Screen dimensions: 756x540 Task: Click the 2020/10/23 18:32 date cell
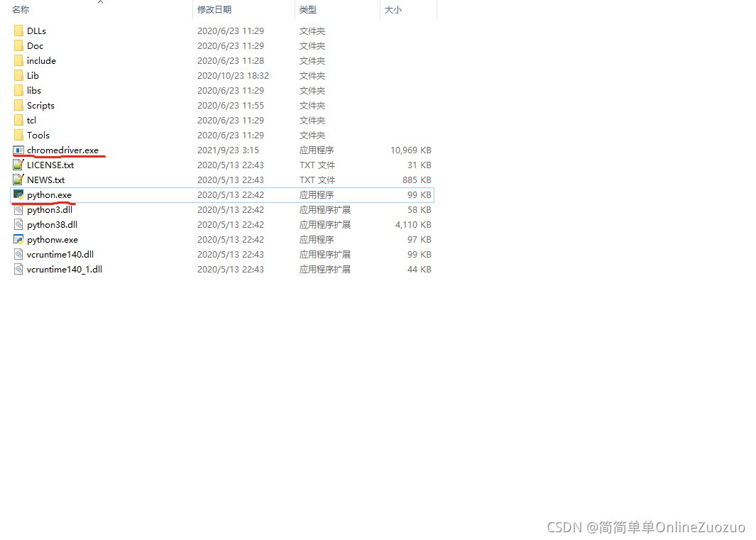click(x=233, y=76)
